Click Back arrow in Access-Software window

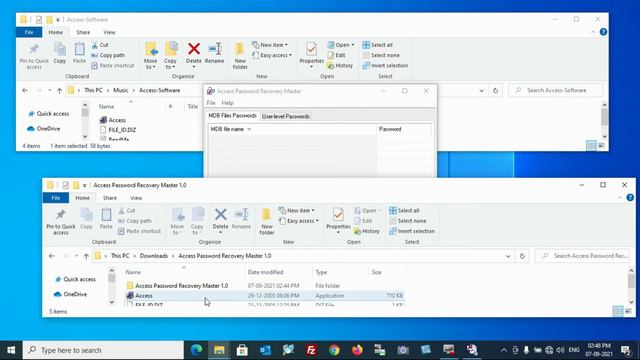25,91
